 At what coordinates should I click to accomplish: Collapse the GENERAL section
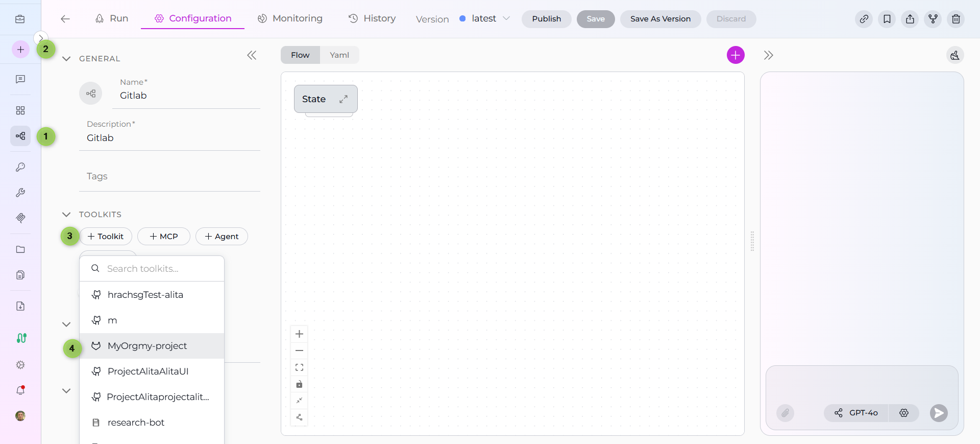click(x=66, y=59)
